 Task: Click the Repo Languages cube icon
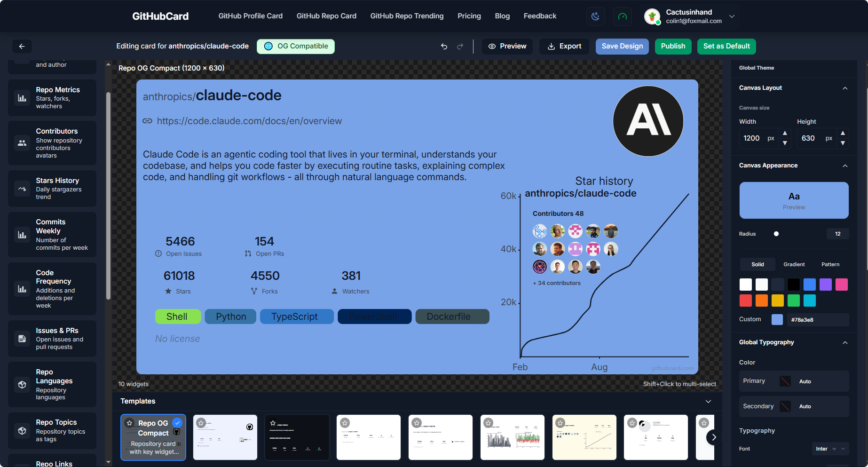[x=22, y=384]
